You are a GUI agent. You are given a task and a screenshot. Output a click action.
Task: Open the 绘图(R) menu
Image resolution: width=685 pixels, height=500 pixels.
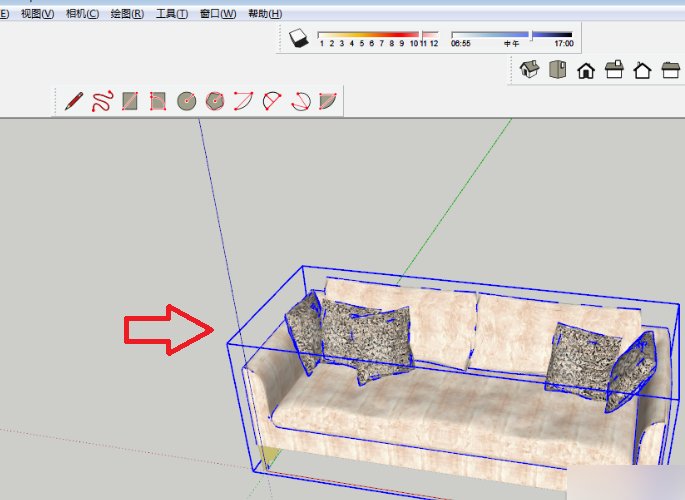127,14
